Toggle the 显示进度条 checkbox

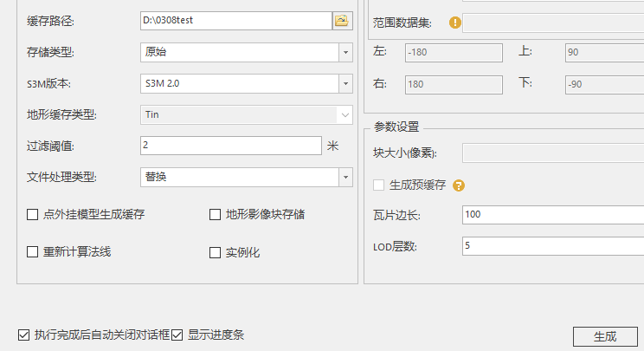177,335
